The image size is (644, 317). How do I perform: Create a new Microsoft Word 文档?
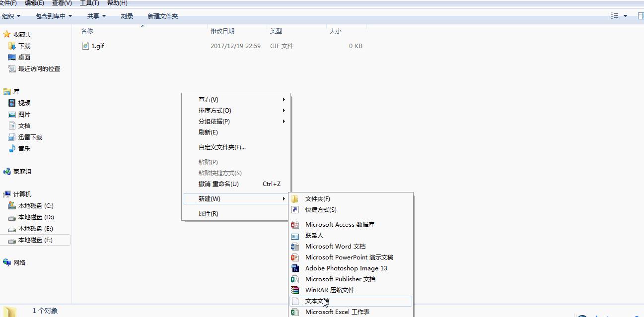[335, 246]
